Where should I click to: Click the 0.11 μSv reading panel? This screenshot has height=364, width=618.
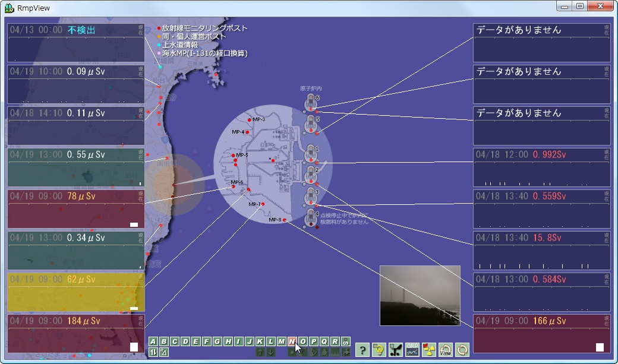pos(76,126)
